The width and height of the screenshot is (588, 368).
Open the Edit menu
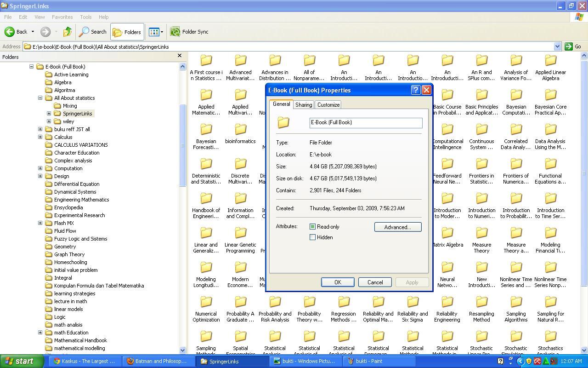(23, 17)
